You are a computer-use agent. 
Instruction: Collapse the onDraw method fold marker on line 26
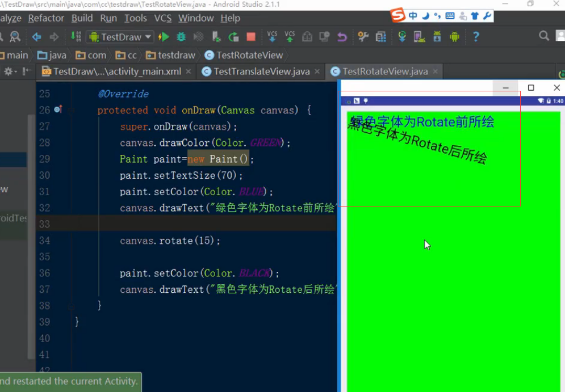pos(71,110)
